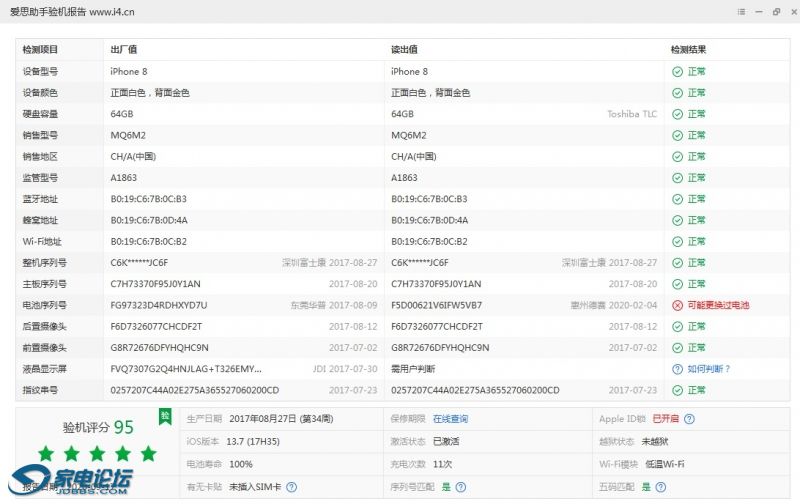The width and height of the screenshot is (800, 504).
Task: Select the 未越狱 jailbreak status
Action: [x=655, y=441]
